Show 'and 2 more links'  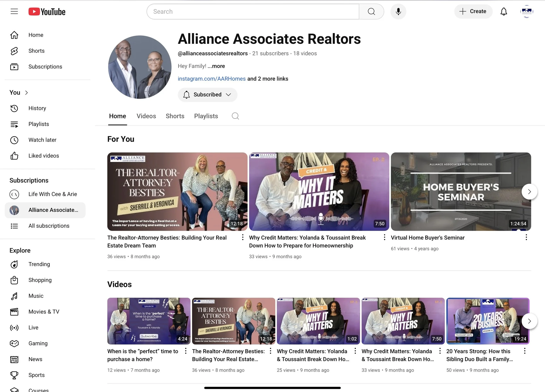click(268, 79)
